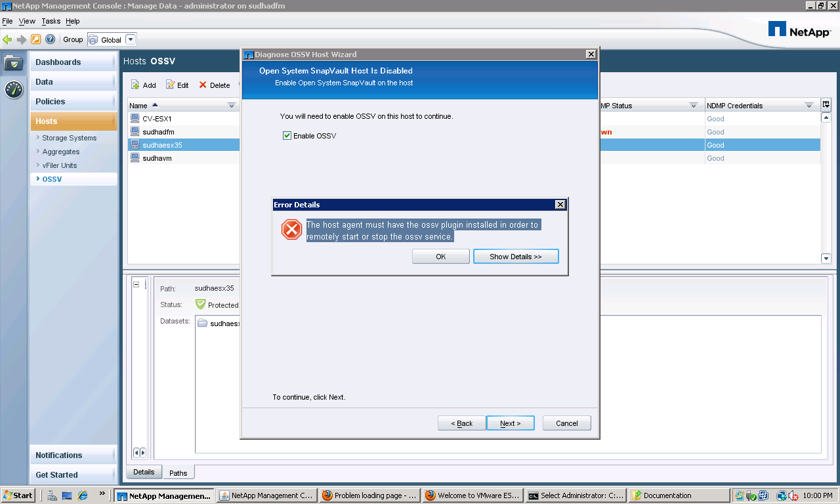Select vFiler Units under Hosts
Image resolution: width=840 pixels, height=504 pixels.
click(x=60, y=165)
